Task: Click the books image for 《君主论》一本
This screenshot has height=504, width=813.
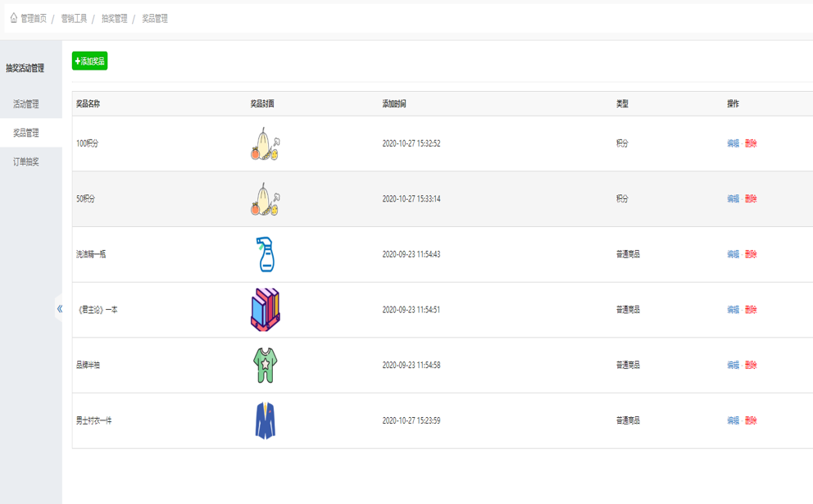Action: click(x=265, y=310)
